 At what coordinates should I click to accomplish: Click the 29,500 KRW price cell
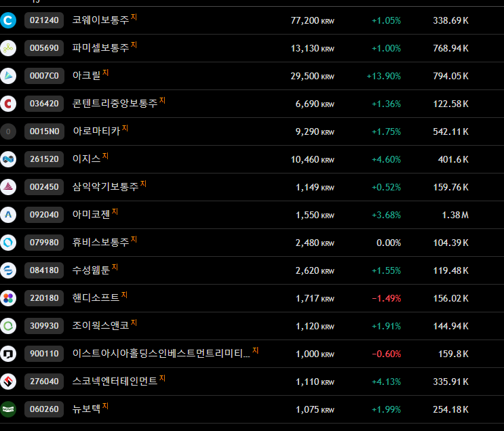point(313,77)
